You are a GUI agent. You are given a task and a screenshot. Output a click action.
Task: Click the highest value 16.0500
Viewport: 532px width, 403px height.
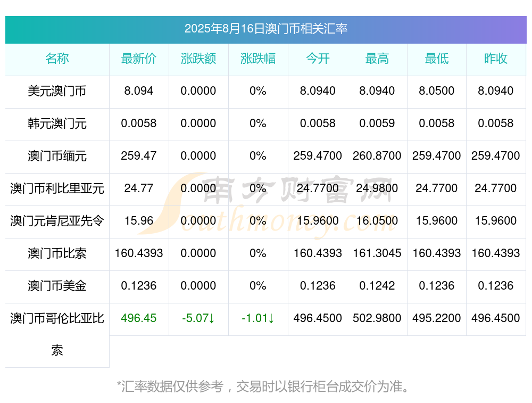pos(377,221)
